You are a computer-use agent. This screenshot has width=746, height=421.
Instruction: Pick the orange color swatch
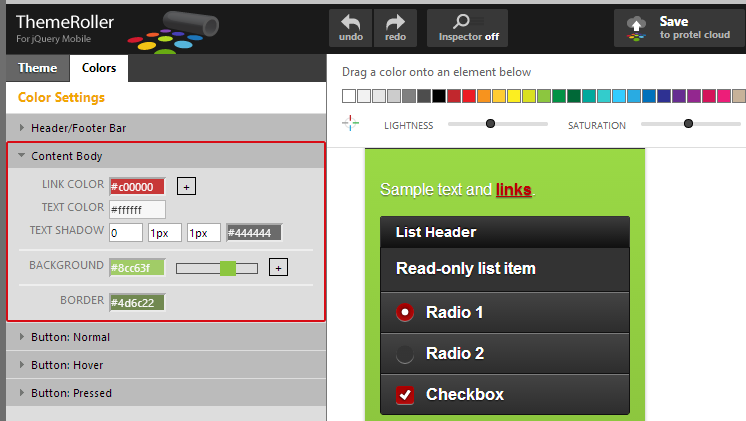[484, 96]
